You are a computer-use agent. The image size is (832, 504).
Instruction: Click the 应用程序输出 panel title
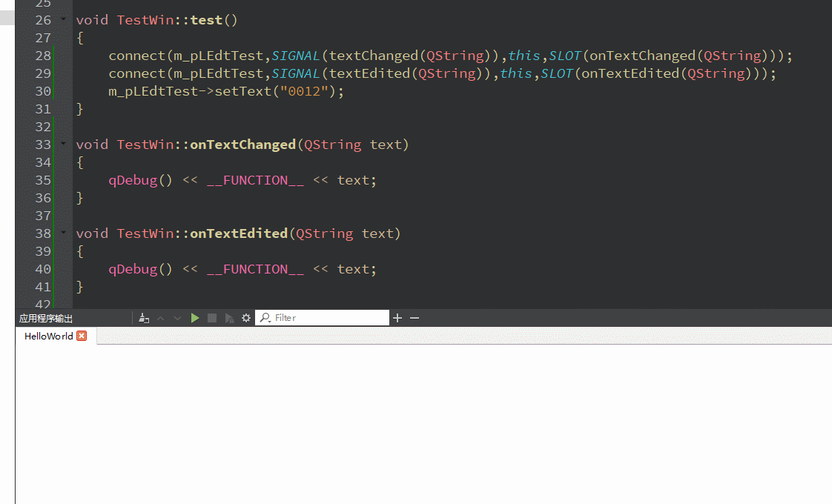[46, 318]
